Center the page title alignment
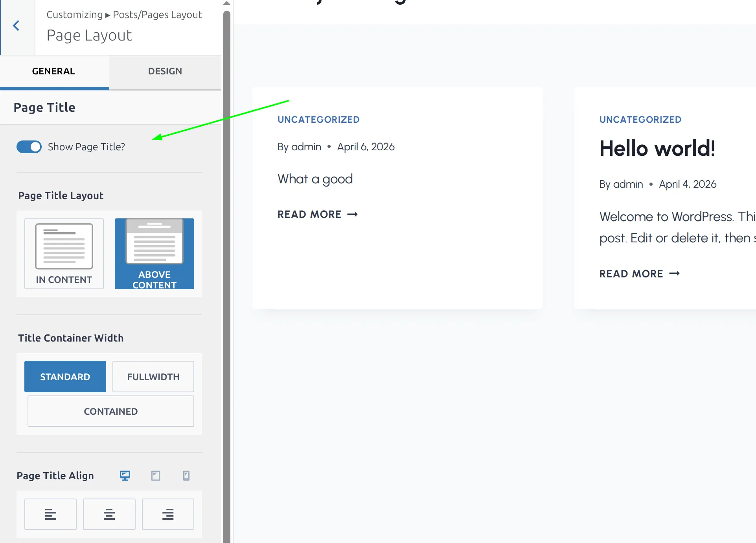Screen dimensions: 756x543 point(109,514)
